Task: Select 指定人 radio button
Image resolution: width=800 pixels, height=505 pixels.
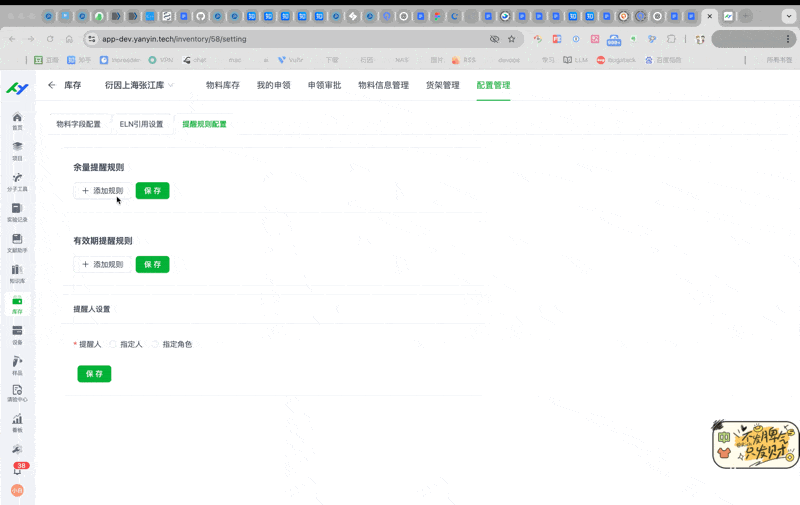Action: pos(114,344)
